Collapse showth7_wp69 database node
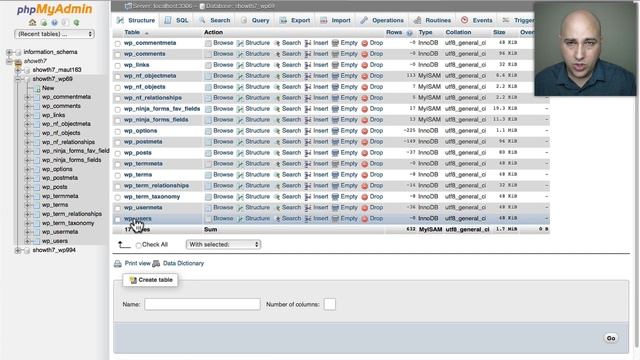 [x=18, y=79]
